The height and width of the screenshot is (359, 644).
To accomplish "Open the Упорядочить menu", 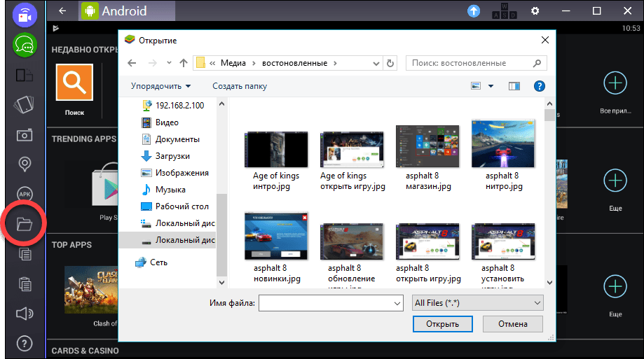I will 160,86.
